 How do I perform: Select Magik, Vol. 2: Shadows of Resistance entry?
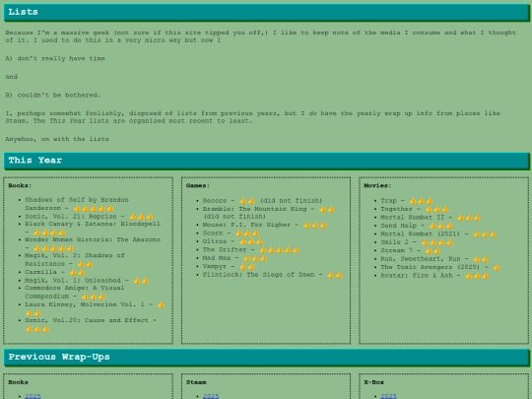[75, 259]
